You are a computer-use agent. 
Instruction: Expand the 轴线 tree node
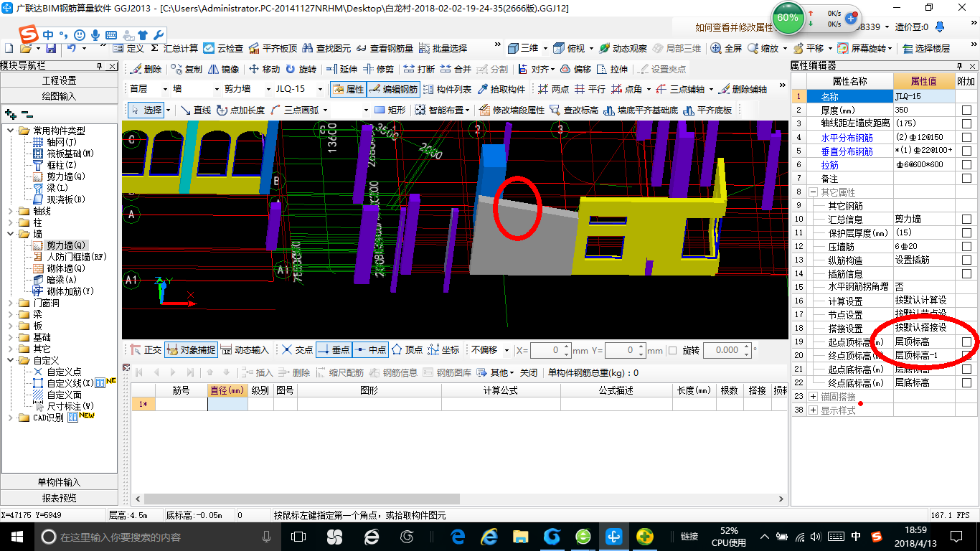[11, 211]
